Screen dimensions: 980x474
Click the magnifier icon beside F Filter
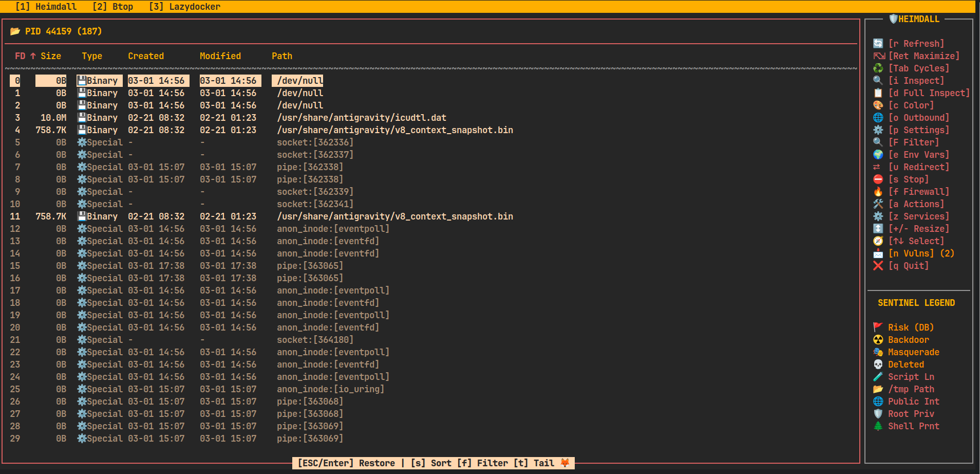878,142
